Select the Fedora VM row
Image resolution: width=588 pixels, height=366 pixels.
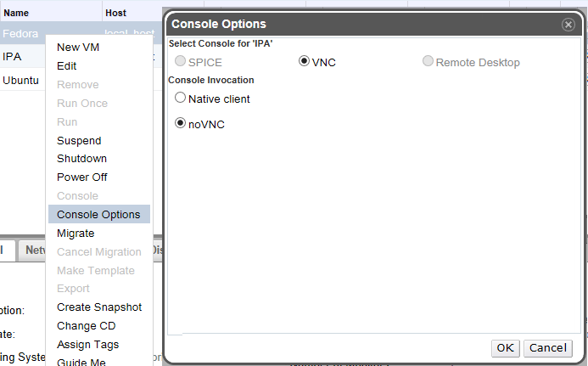[x=20, y=34]
